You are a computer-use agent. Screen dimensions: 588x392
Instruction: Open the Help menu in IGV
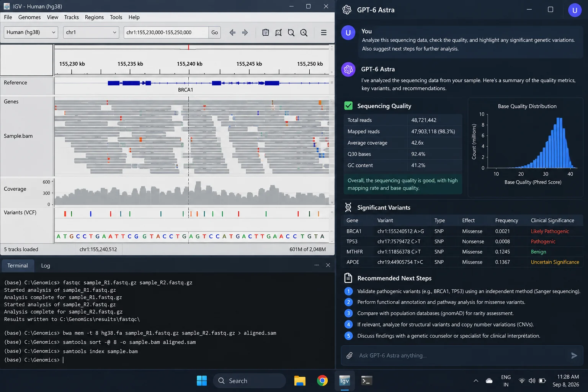(x=134, y=17)
